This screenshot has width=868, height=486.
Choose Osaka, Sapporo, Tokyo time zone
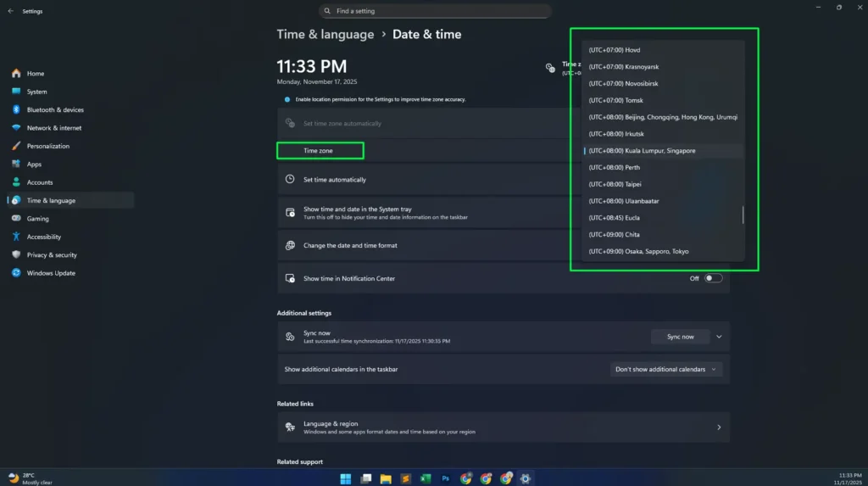[x=662, y=252]
